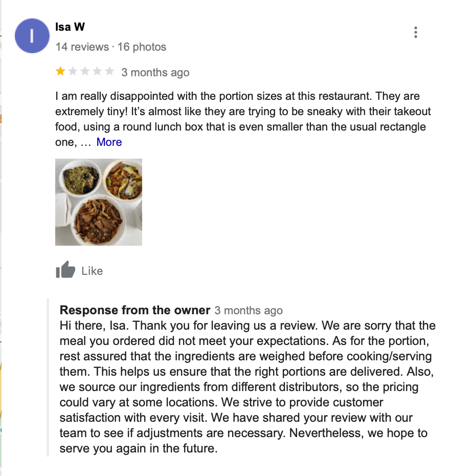Click the first gold rating star
450x476 pixels.
pyautogui.click(x=61, y=72)
